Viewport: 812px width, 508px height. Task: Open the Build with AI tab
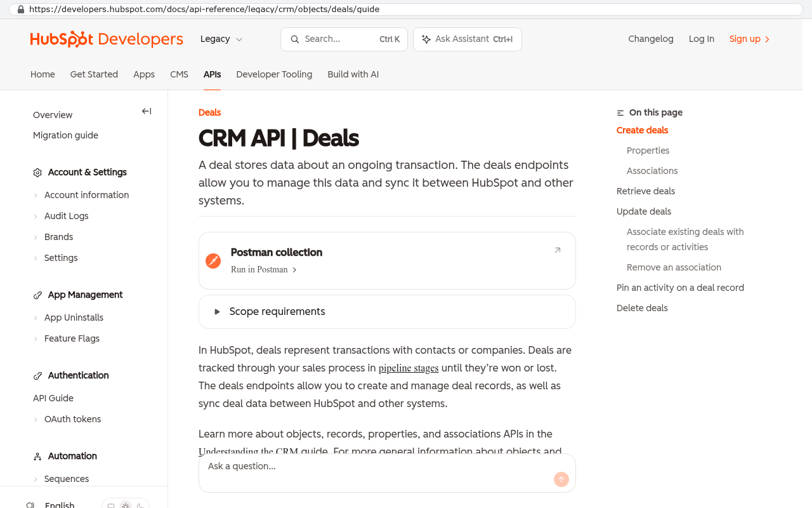click(x=353, y=74)
